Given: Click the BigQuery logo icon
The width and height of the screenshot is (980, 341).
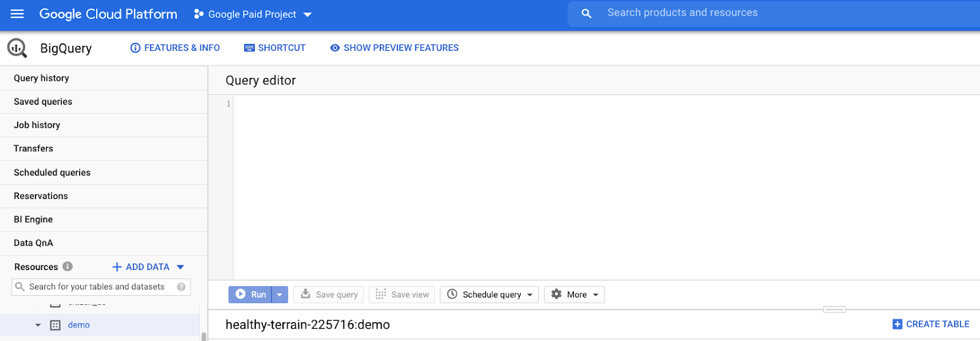Looking at the screenshot, I should tap(17, 48).
